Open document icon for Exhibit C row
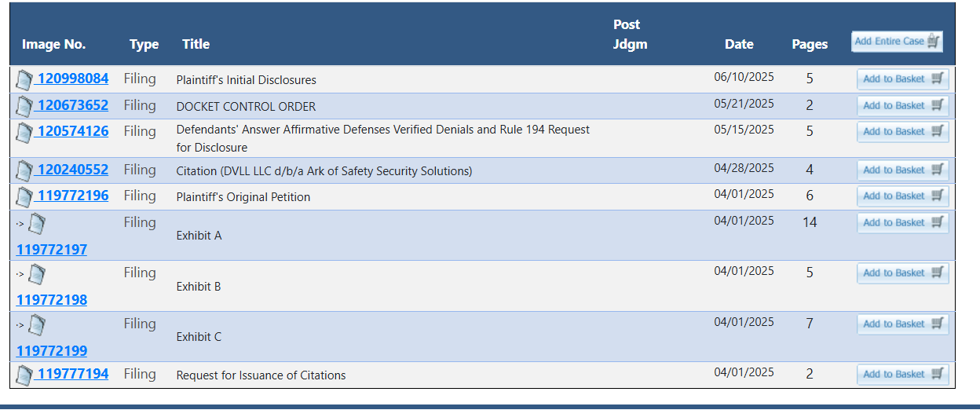Screen dimensions: 980x410 (x=37, y=325)
